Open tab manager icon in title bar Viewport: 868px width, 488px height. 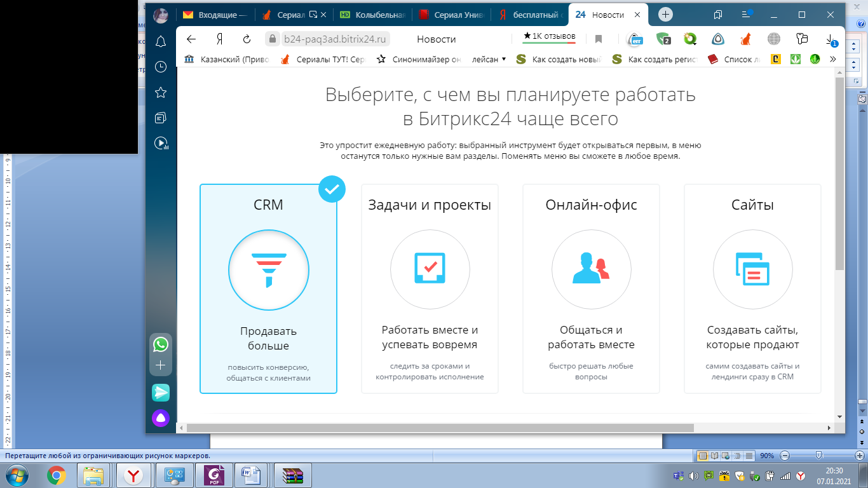(x=718, y=14)
